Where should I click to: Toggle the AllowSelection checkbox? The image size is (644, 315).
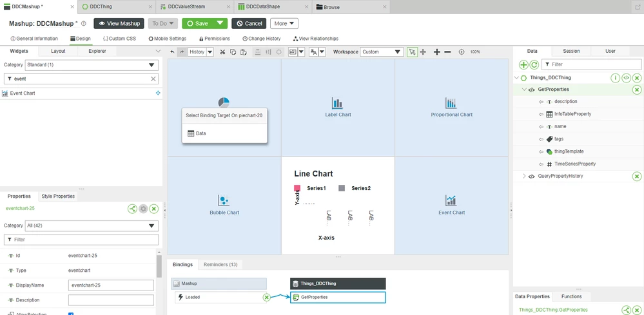click(x=70, y=314)
